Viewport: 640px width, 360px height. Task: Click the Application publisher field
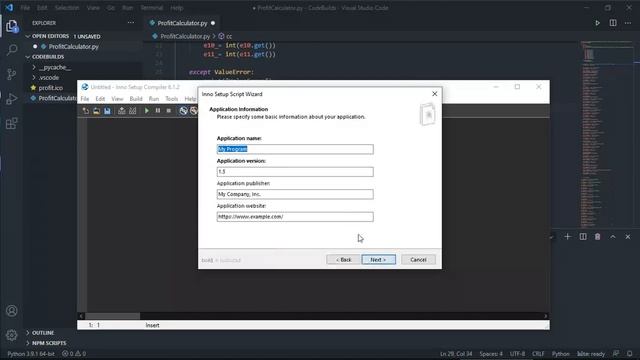(x=295, y=194)
